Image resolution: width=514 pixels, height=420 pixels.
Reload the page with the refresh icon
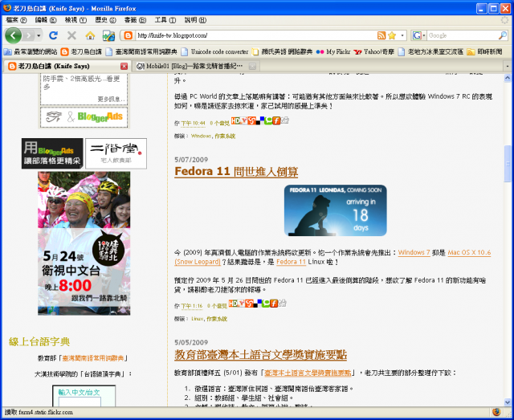coord(54,35)
